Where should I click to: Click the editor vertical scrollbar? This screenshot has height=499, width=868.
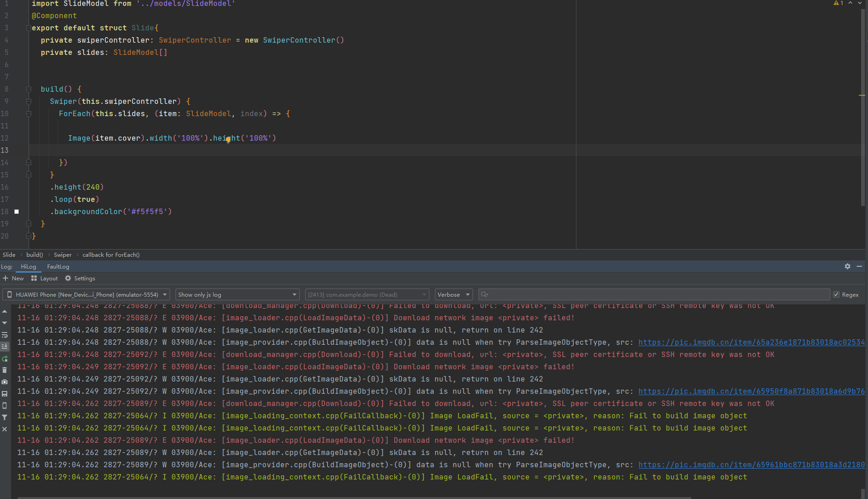(863, 107)
